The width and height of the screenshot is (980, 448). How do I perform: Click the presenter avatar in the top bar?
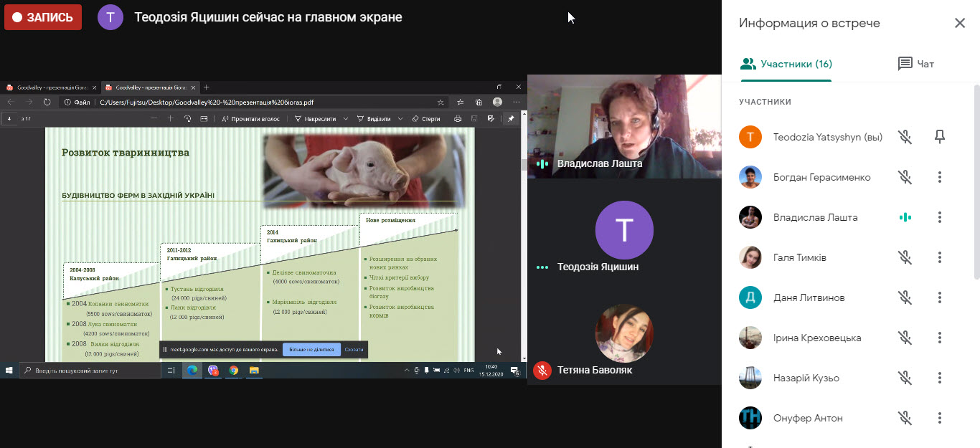(x=110, y=17)
